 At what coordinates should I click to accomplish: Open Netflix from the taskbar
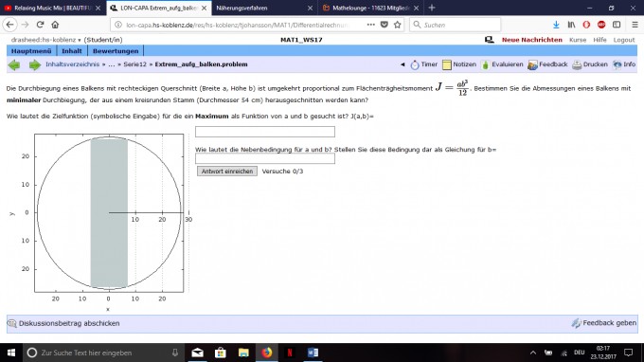coord(290,353)
